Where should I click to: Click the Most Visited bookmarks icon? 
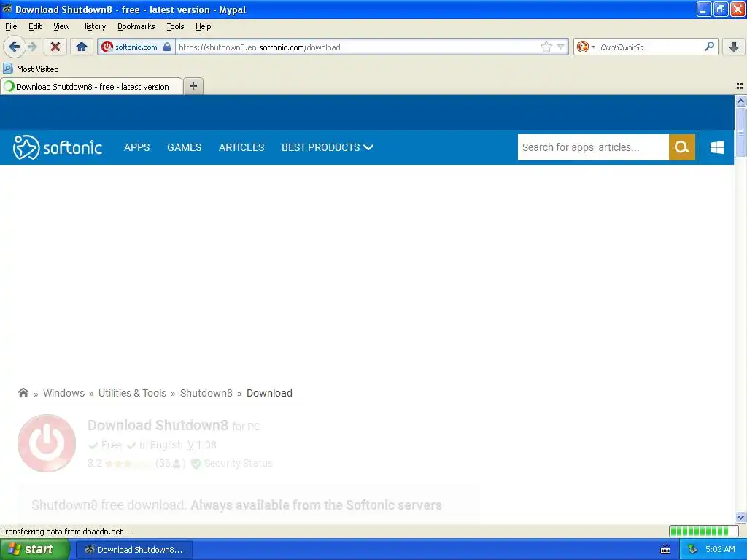7,69
